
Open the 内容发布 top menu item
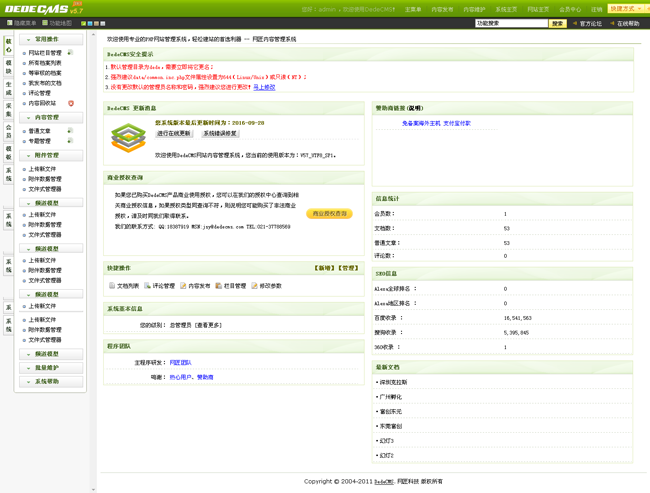coord(442,9)
